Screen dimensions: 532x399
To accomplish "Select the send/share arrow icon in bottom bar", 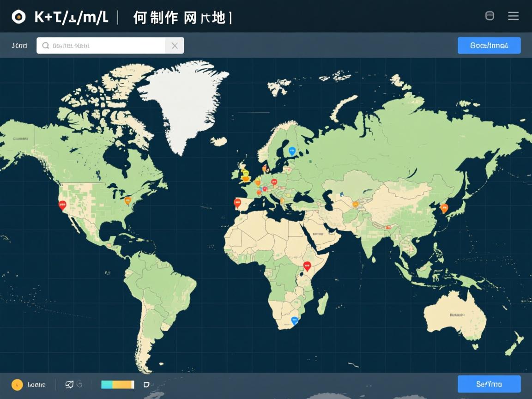I will [x=69, y=384].
